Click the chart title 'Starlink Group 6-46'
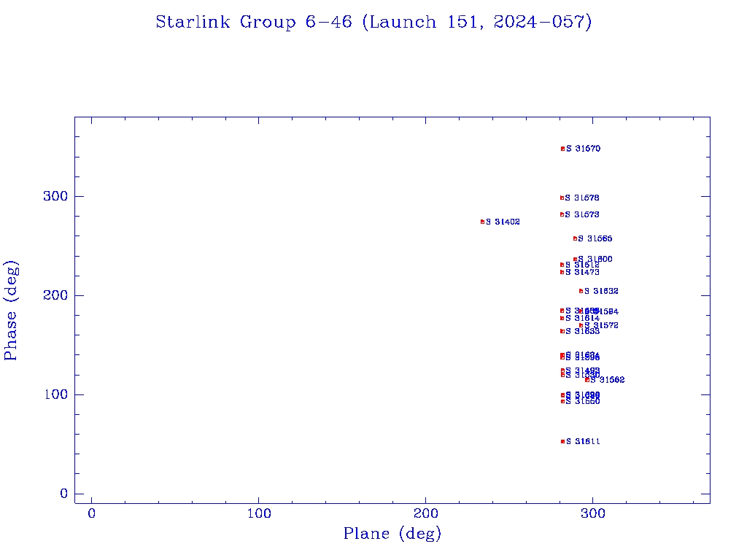The height and width of the screenshot is (560, 747). pyautogui.click(x=254, y=23)
